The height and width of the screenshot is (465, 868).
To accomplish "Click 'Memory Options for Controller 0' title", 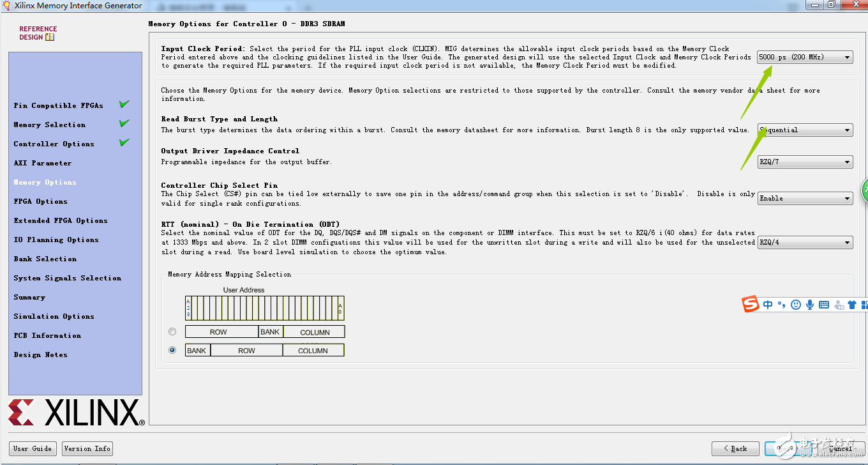I will click(x=246, y=24).
